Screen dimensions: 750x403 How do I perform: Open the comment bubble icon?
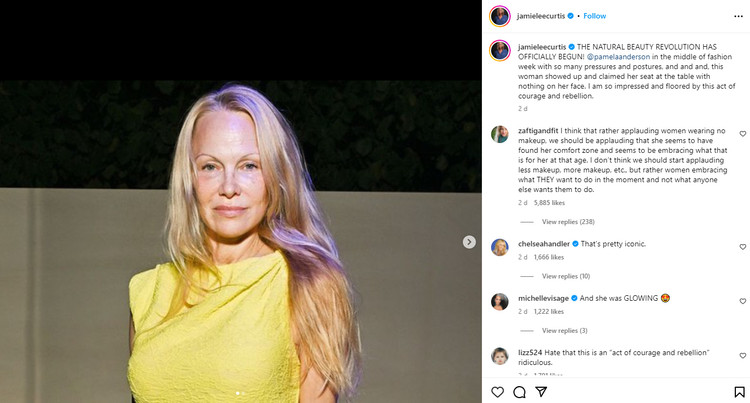(519, 392)
